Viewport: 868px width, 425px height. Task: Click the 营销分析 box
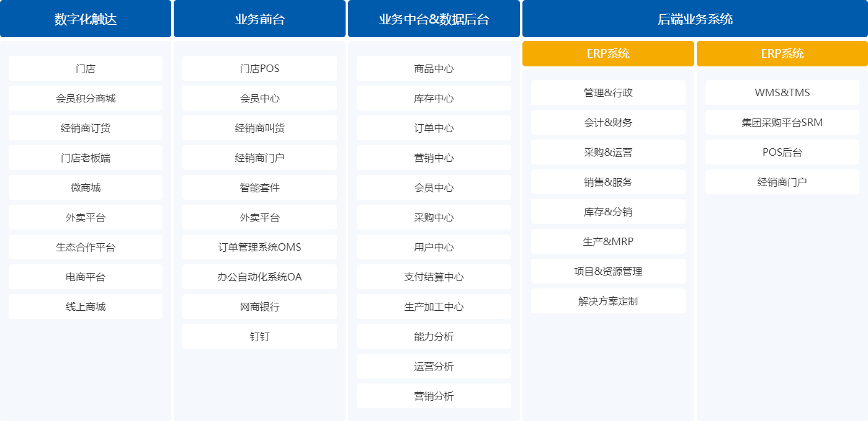click(434, 396)
